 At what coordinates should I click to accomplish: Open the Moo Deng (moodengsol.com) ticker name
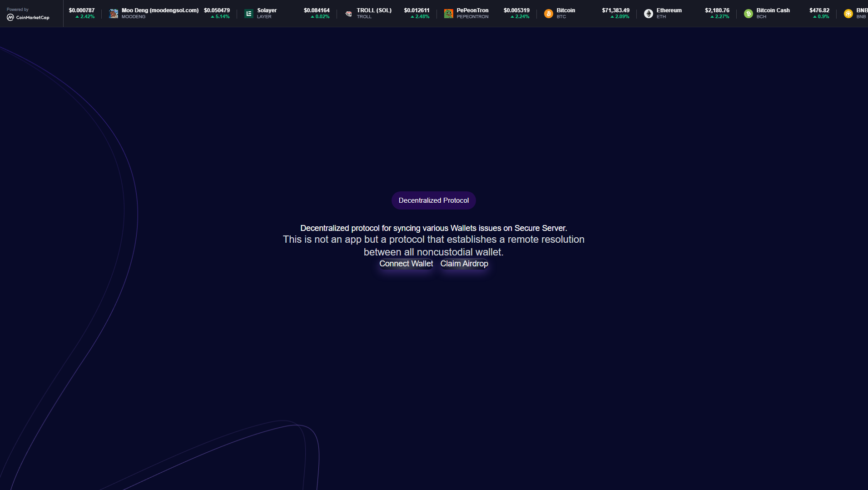[x=160, y=10]
